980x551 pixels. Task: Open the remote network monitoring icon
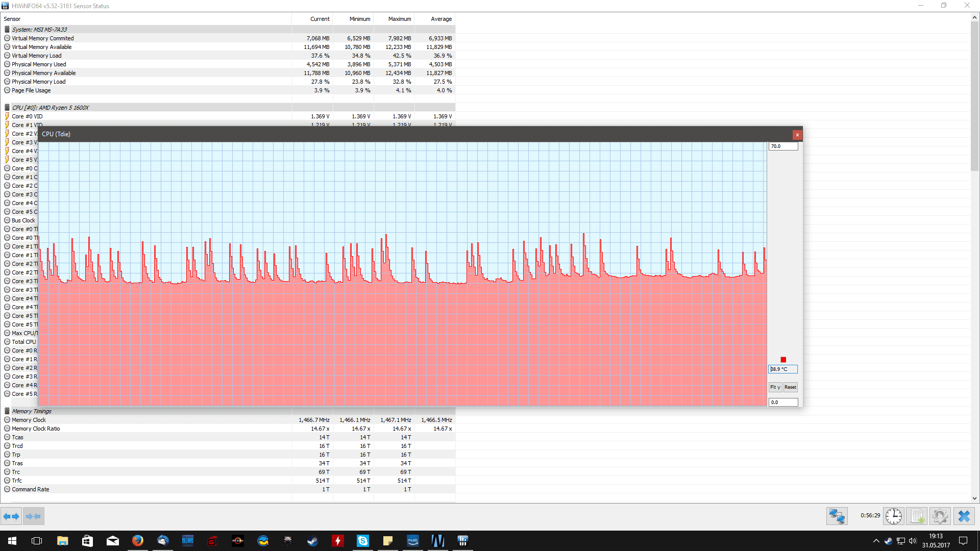click(x=837, y=516)
